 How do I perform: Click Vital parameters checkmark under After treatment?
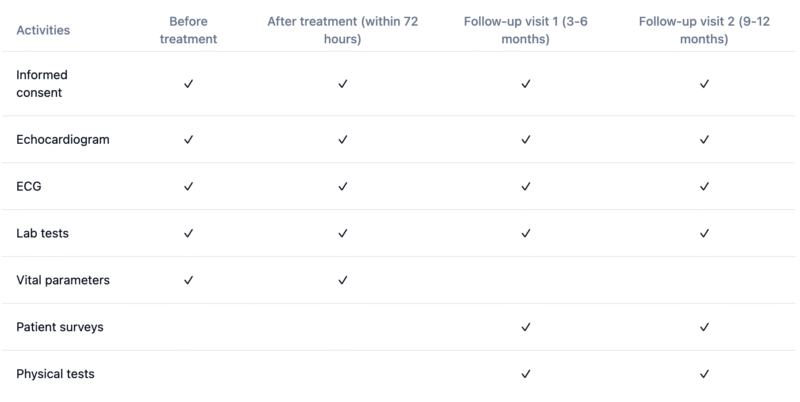click(342, 280)
